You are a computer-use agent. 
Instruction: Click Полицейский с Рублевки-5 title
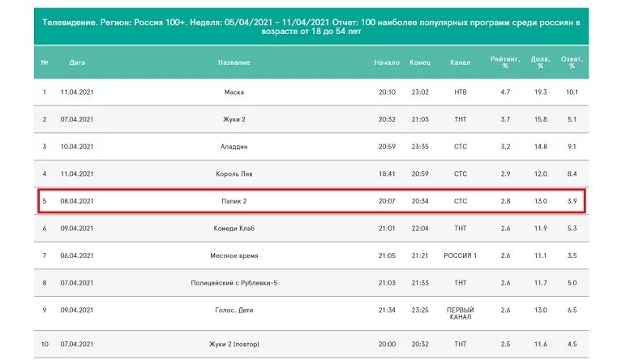pyautogui.click(x=234, y=282)
